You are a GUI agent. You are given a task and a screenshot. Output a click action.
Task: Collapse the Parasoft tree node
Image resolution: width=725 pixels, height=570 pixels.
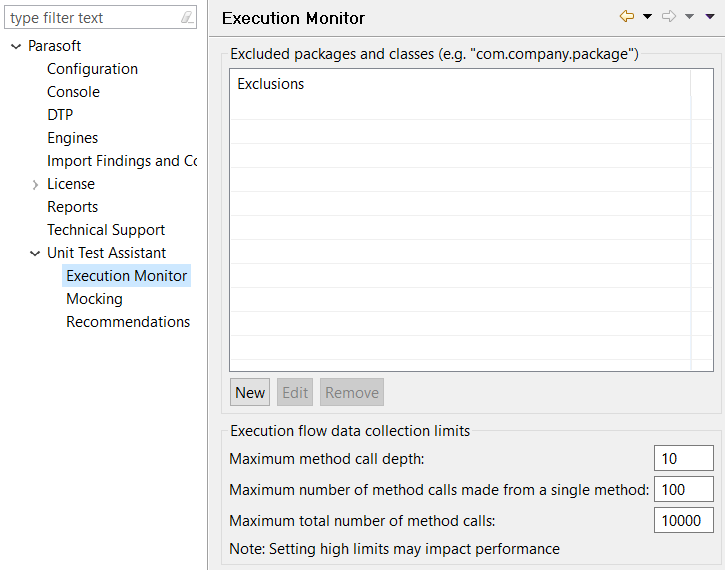(16, 46)
